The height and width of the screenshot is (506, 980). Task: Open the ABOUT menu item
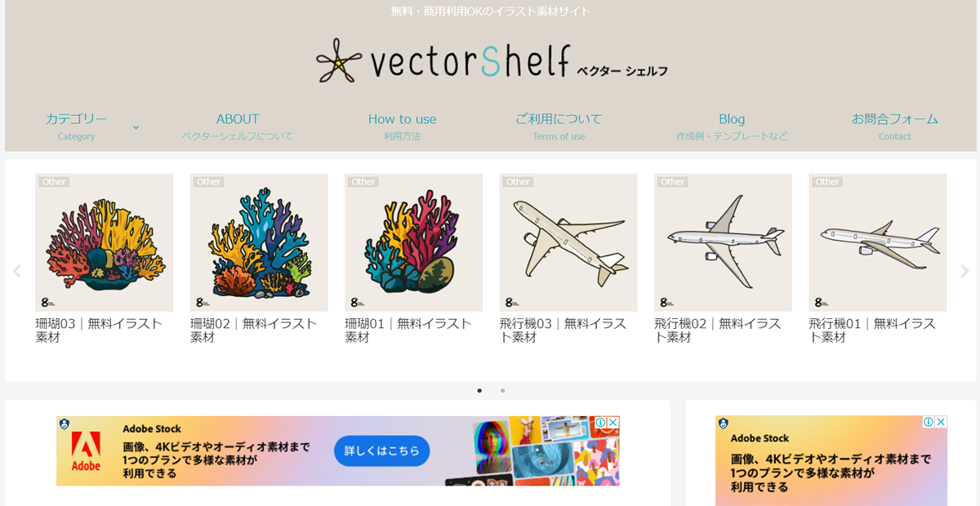click(x=238, y=126)
